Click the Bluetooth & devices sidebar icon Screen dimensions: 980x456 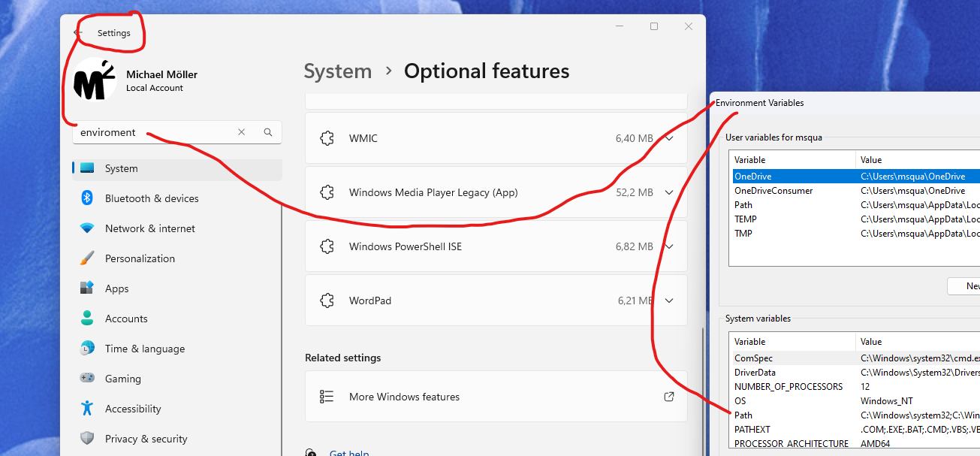pyautogui.click(x=87, y=198)
